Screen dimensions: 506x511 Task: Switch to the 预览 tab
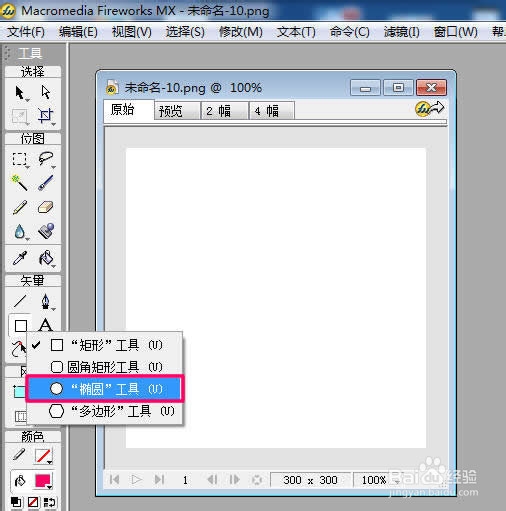pyautogui.click(x=177, y=111)
